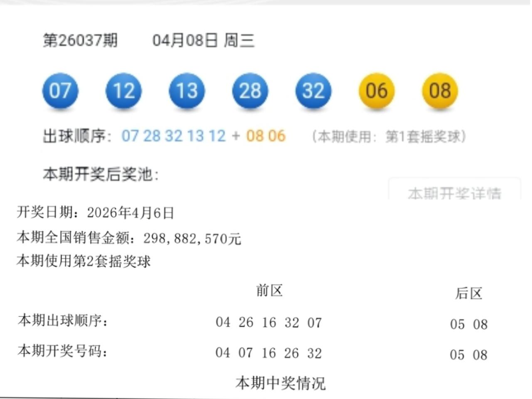Click the blue ball 32

point(313,91)
